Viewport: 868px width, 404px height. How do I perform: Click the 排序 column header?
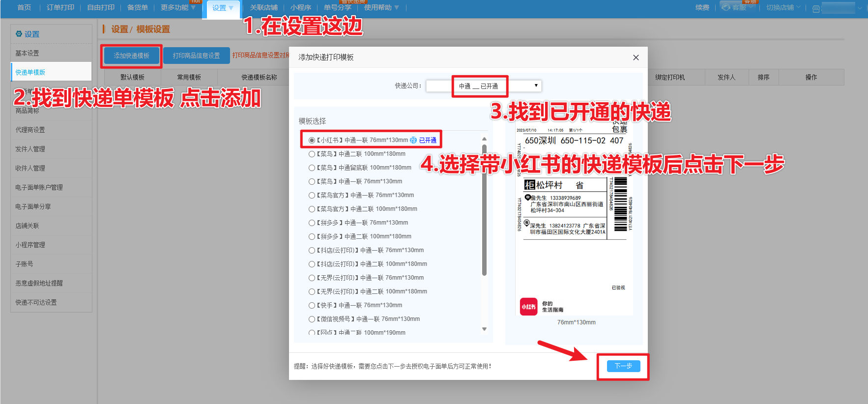[x=763, y=77]
